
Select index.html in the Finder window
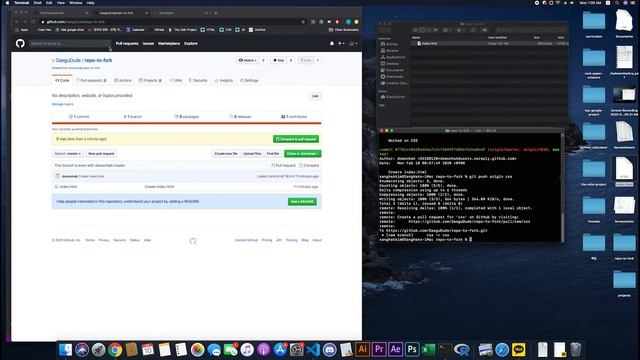[490, 43]
